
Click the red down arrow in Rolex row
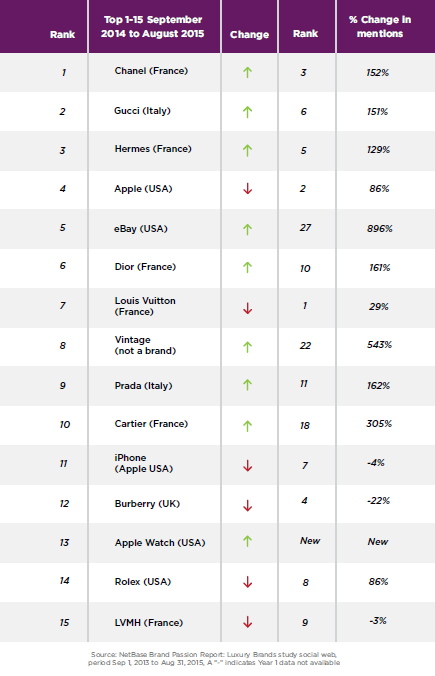pyautogui.click(x=247, y=582)
